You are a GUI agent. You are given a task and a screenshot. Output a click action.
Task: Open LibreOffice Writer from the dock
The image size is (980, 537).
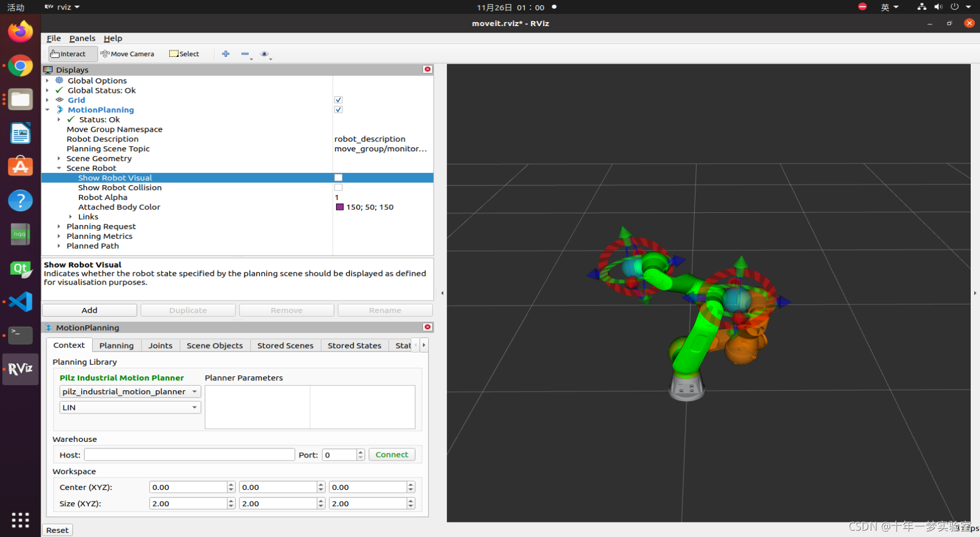[20, 133]
